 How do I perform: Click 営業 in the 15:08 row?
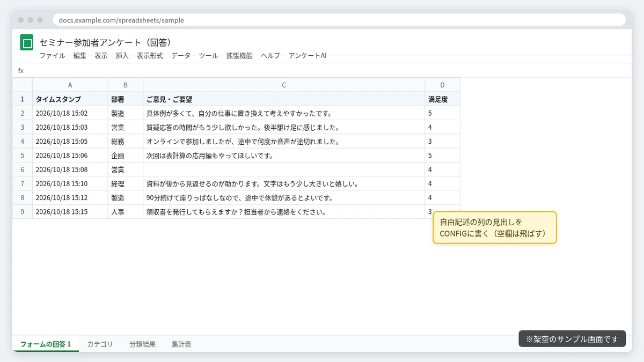coord(126,169)
